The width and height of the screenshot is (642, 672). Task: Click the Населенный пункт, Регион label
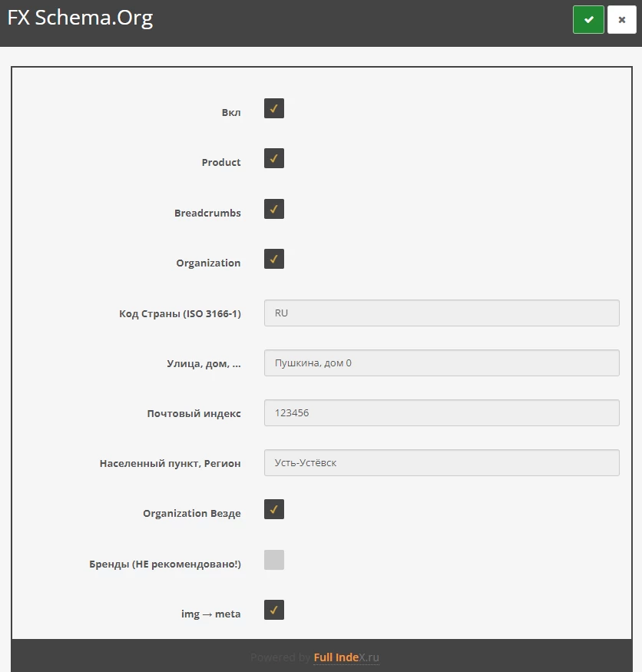170,464
